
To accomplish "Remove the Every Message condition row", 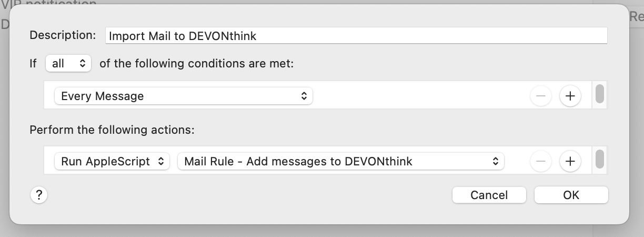I will click(541, 96).
